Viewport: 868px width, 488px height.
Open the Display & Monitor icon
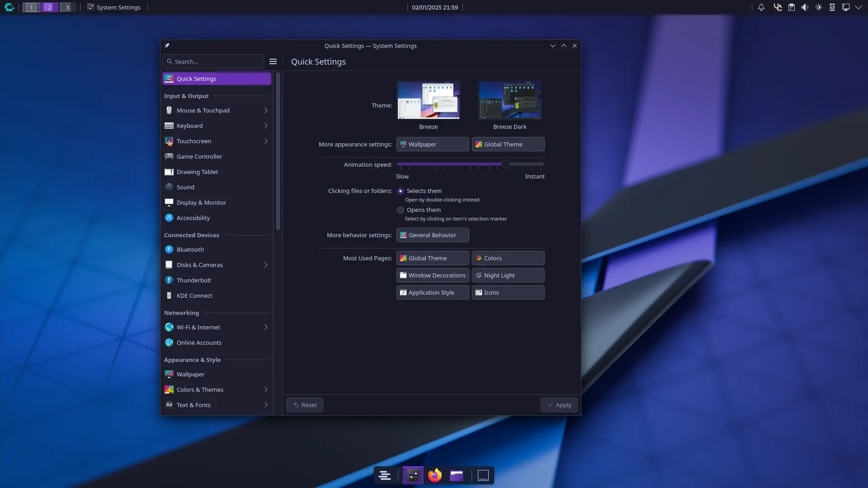pyautogui.click(x=169, y=202)
